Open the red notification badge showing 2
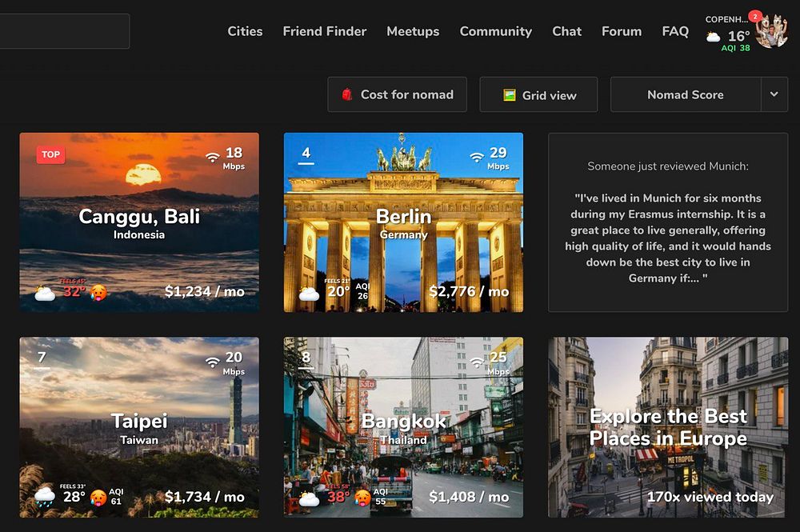Image resolution: width=800 pixels, height=532 pixels. tap(754, 17)
